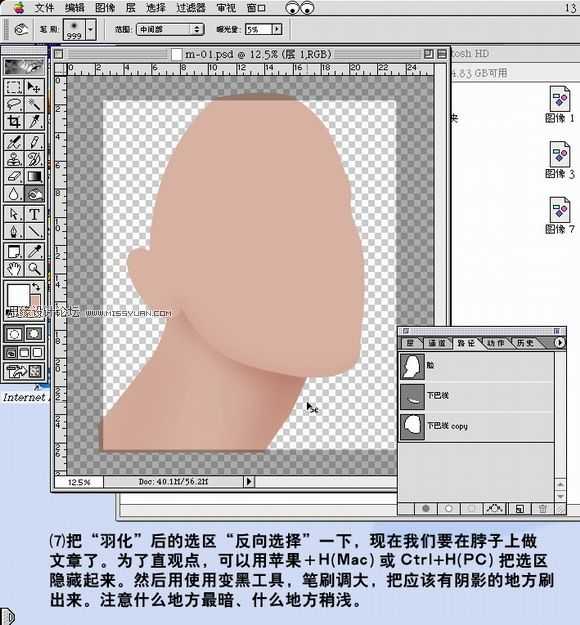The height and width of the screenshot is (625, 580).
Task: Select the active Burn tool in toolbox
Action: [34, 194]
